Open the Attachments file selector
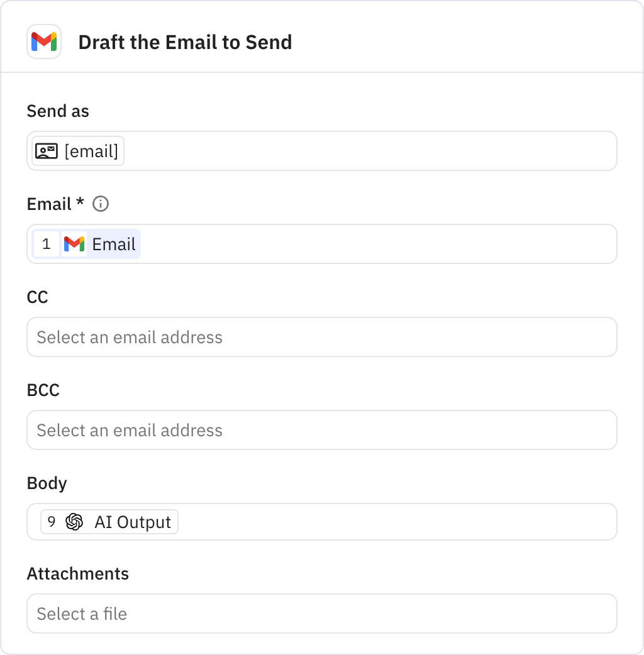This screenshot has width=644, height=655. pyautogui.click(x=322, y=614)
